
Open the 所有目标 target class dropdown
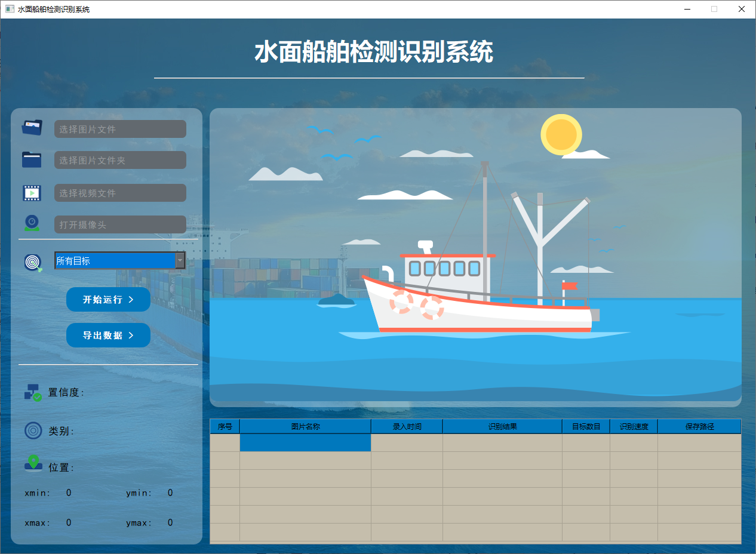tap(180, 260)
